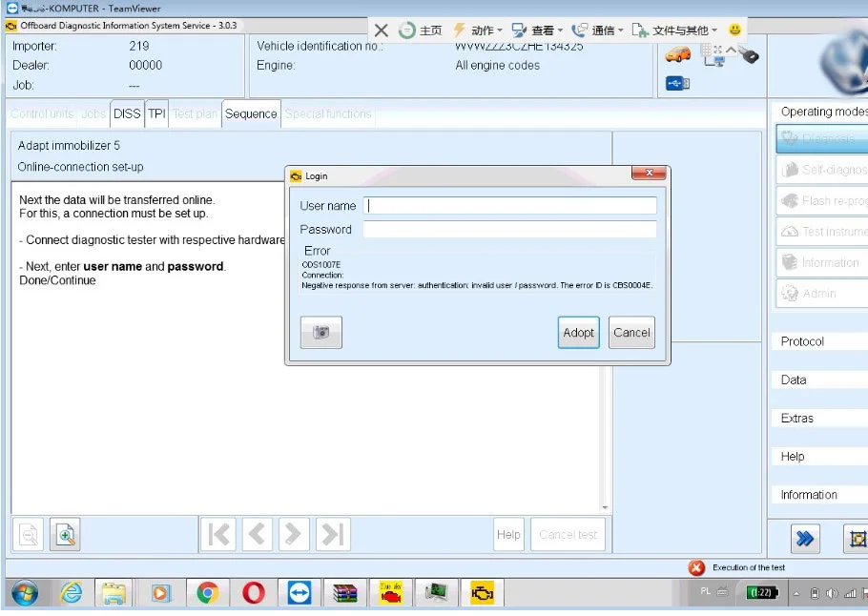Click the volume speaker tray icon
Screen dimensions: 868x616
point(832,594)
